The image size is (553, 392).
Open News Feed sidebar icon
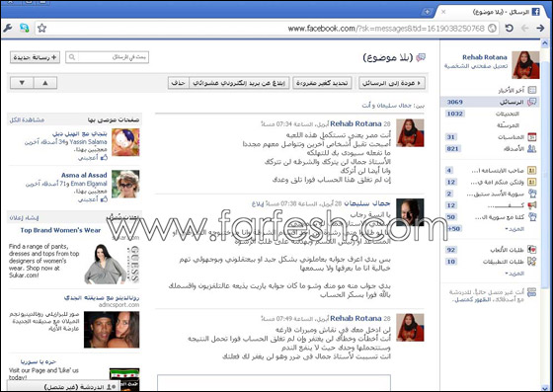(532, 90)
